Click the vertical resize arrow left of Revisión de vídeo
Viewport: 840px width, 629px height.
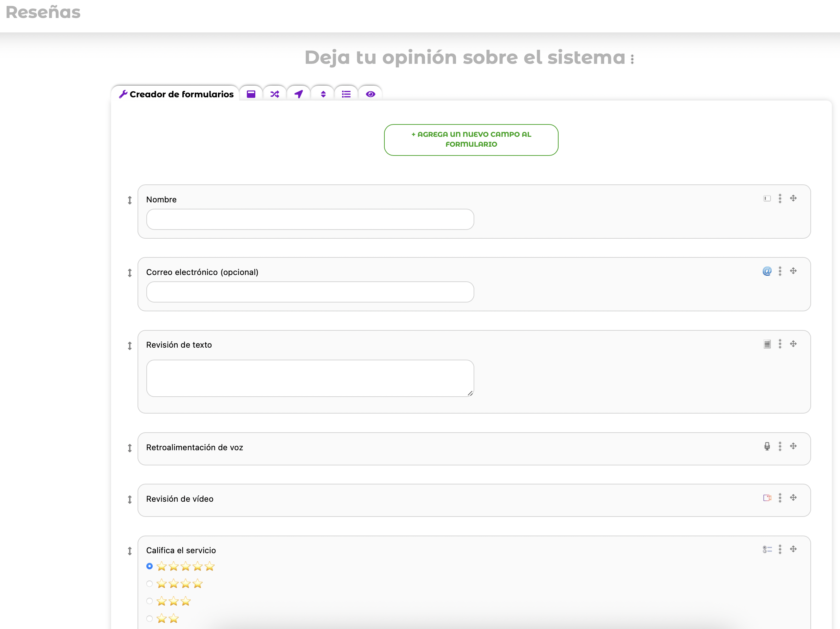(129, 500)
